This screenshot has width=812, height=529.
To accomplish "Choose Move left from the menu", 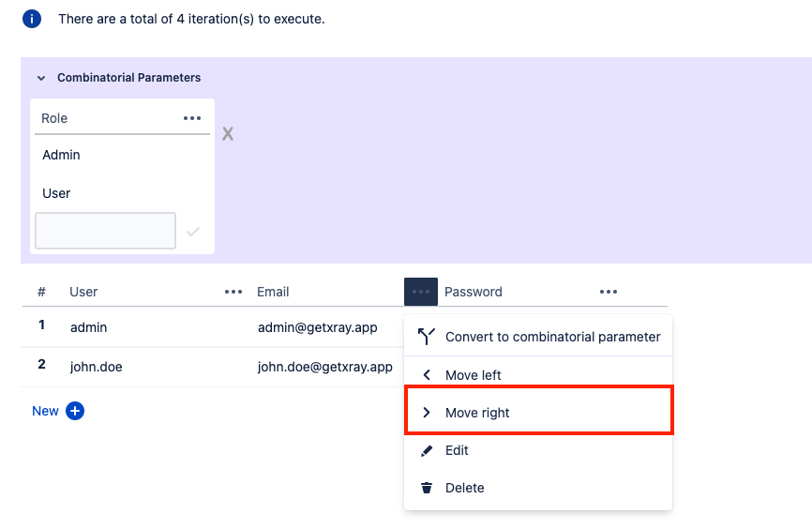I will click(x=538, y=374).
